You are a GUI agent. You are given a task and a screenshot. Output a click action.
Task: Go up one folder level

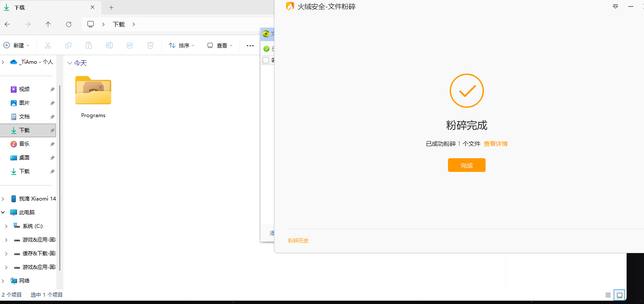pyautogui.click(x=48, y=24)
